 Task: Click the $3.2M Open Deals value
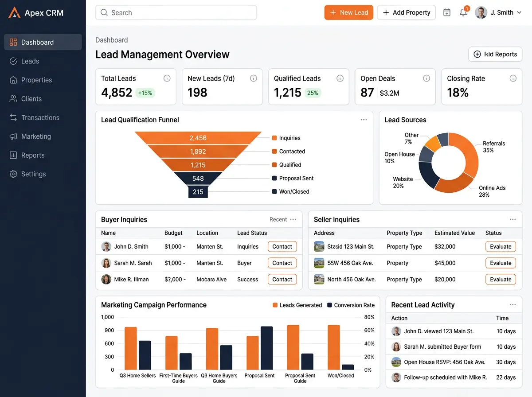[x=389, y=93]
